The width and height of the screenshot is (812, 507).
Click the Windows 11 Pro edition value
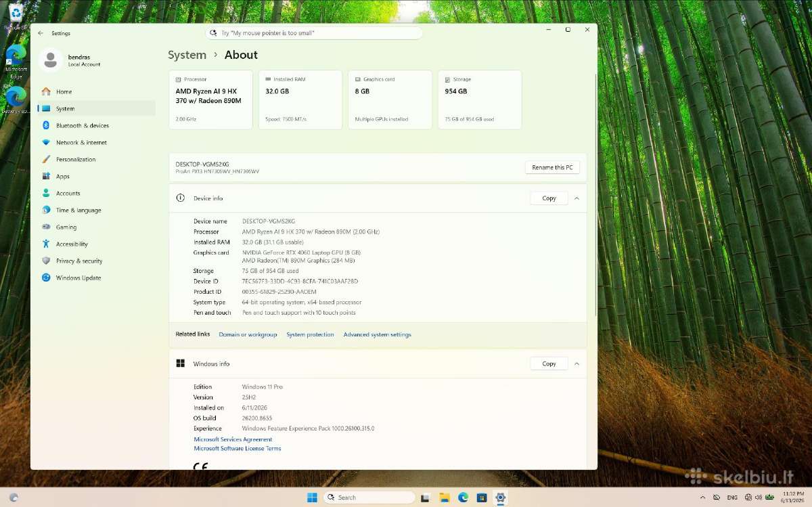[x=262, y=387]
